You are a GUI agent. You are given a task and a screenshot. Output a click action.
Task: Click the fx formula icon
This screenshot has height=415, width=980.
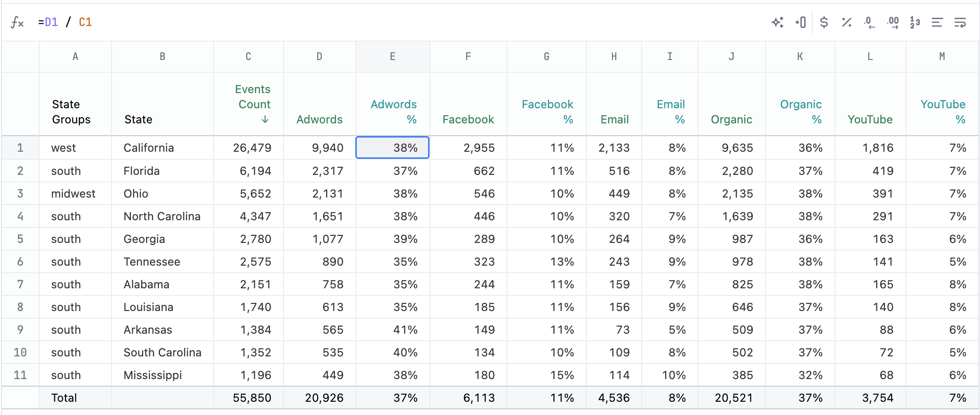(17, 22)
